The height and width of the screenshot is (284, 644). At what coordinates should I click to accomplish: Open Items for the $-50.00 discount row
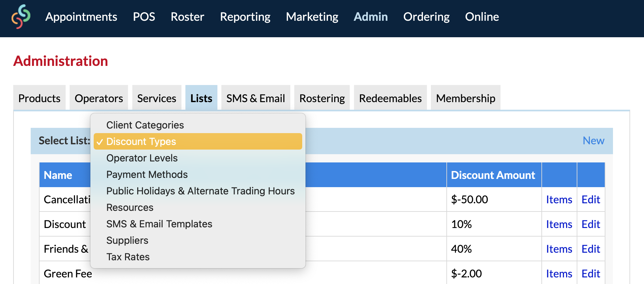(559, 199)
